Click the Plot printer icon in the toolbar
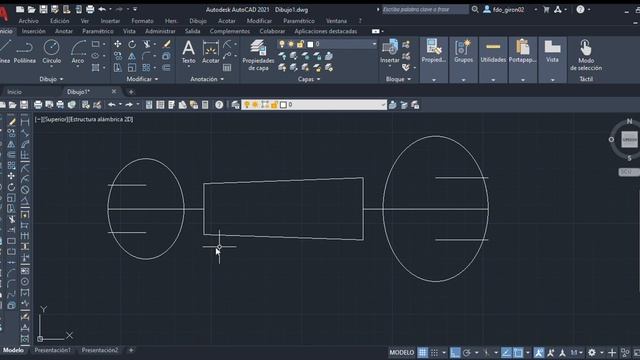Image resolution: width=640 pixels, height=360 pixels. pyautogui.click(x=38, y=105)
